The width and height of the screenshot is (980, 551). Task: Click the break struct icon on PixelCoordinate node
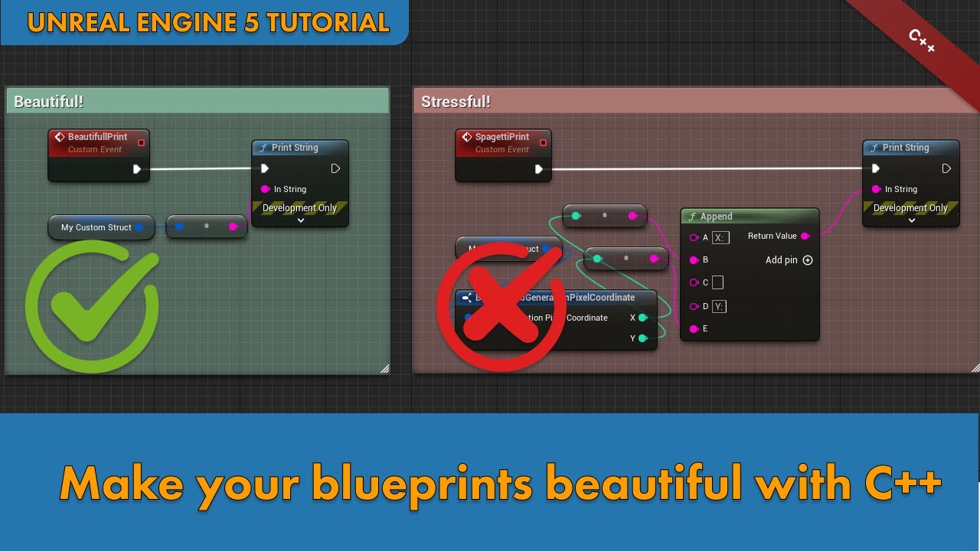pyautogui.click(x=467, y=298)
